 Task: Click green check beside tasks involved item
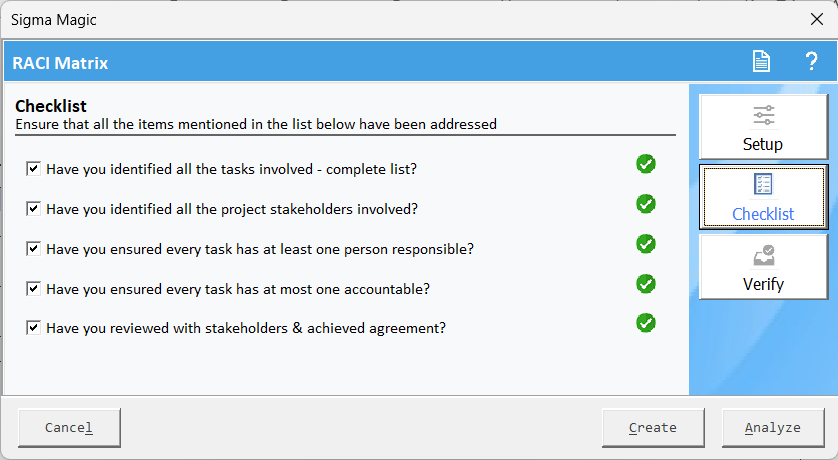point(646,164)
